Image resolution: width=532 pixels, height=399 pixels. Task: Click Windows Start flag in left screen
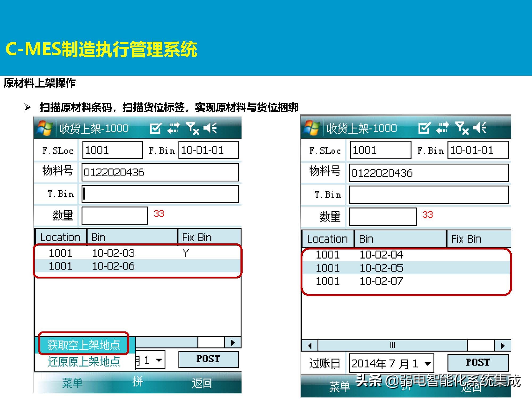click(x=44, y=128)
